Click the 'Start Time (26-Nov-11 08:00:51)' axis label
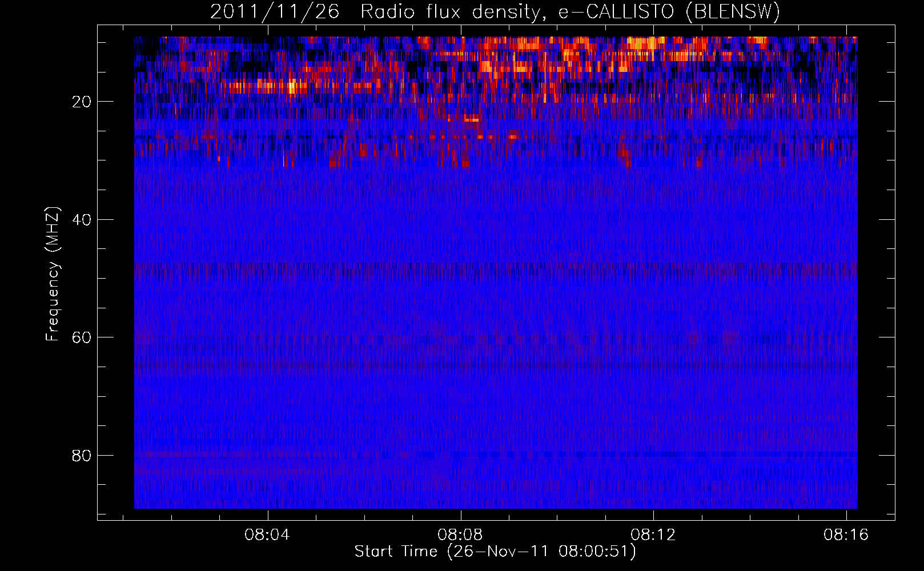The height and width of the screenshot is (571, 924). coord(495,552)
